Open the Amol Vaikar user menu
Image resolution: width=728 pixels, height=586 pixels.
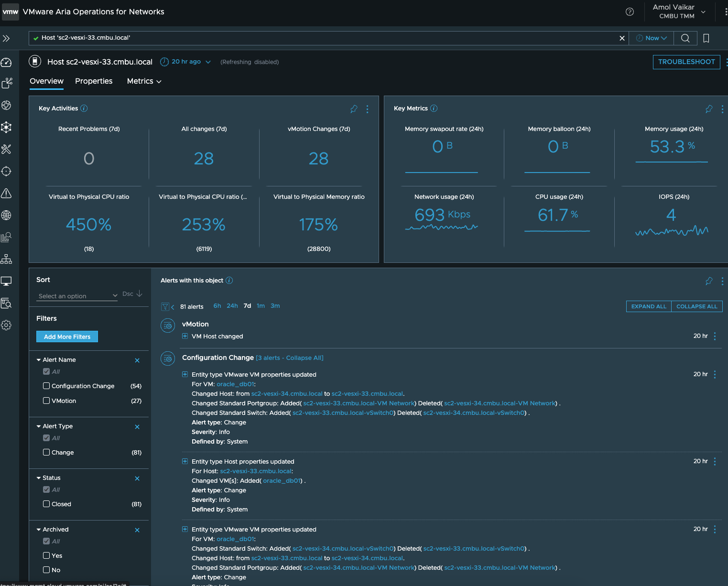click(x=679, y=11)
